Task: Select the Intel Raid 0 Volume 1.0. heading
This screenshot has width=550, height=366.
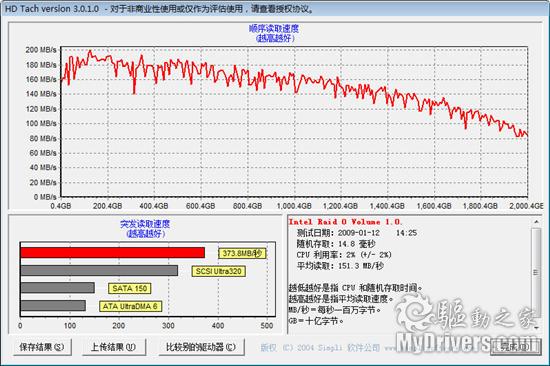Action: 345,222
